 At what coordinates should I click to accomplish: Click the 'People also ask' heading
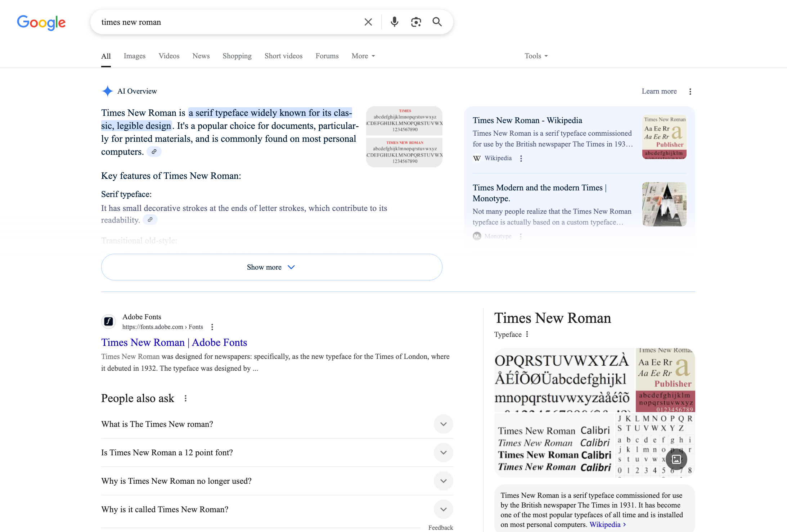coord(138,398)
